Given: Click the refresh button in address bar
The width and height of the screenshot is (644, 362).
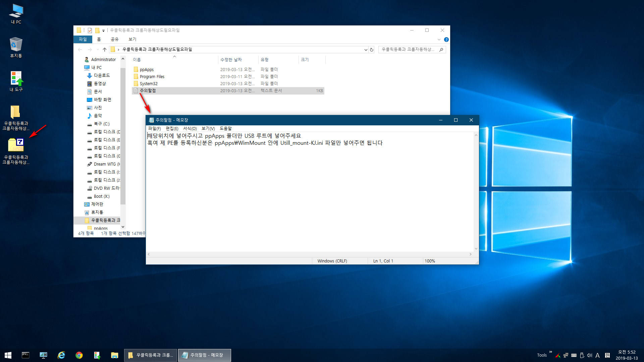Looking at the screenshot, I should tap(371, 50).
